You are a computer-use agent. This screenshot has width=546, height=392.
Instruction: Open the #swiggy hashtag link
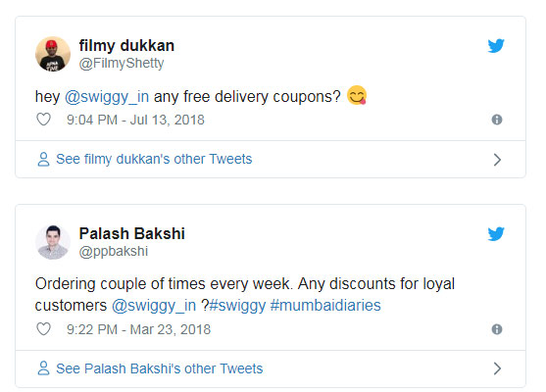237,306
